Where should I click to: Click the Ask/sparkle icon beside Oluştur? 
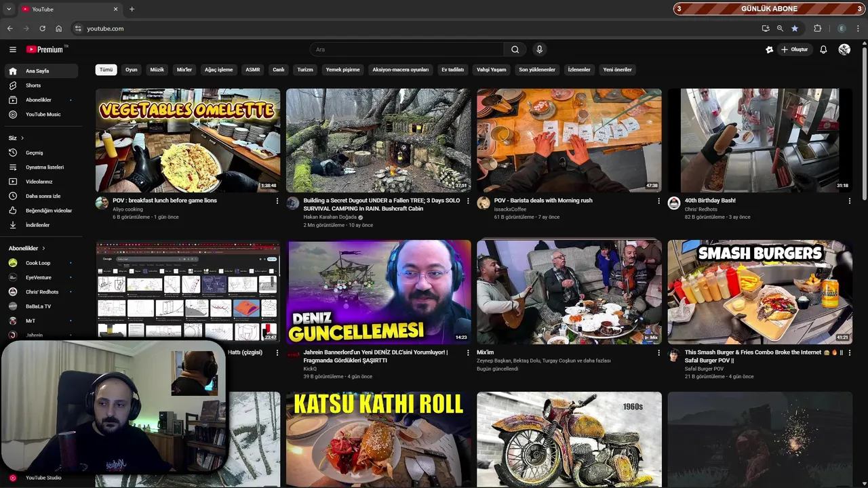click(769, 49)
